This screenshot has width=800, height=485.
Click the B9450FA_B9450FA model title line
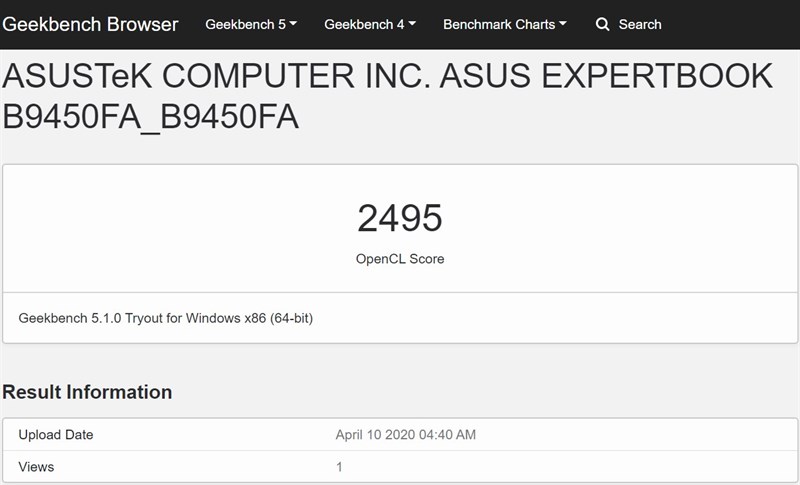pyautogui.click(x=151, y=117)
